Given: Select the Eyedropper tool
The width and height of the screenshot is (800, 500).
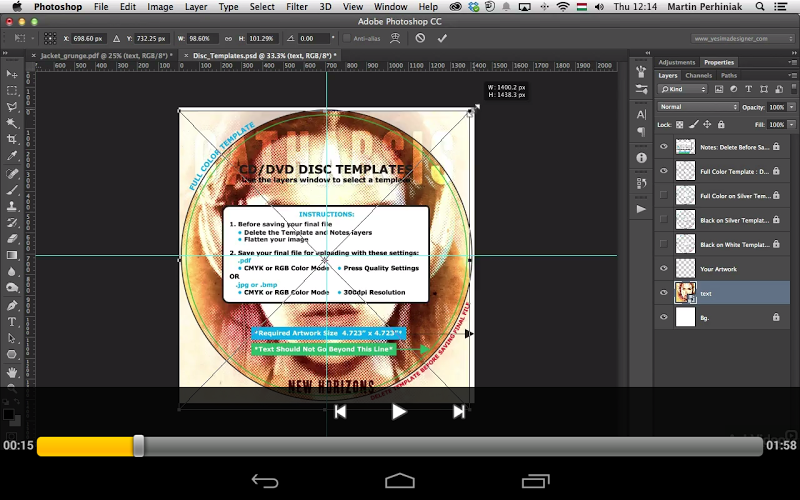Looking at the screenshot, I should (x=12, y=156).
